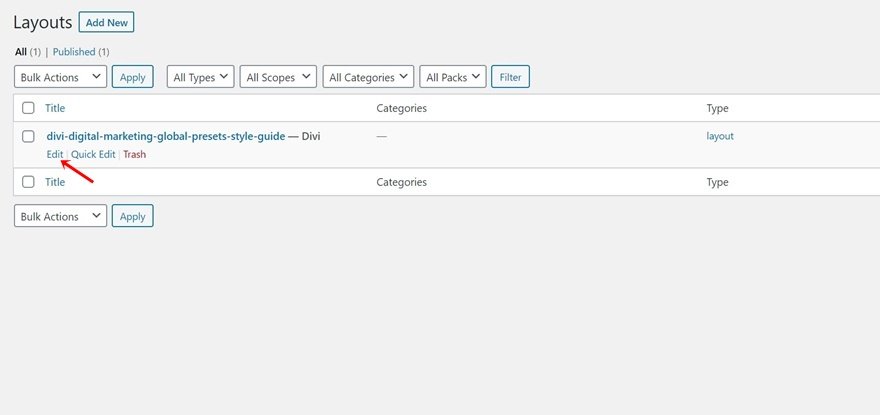Tick the select-all checkbox in footer row
Screen dimensions: 880x415
[28, 182]
